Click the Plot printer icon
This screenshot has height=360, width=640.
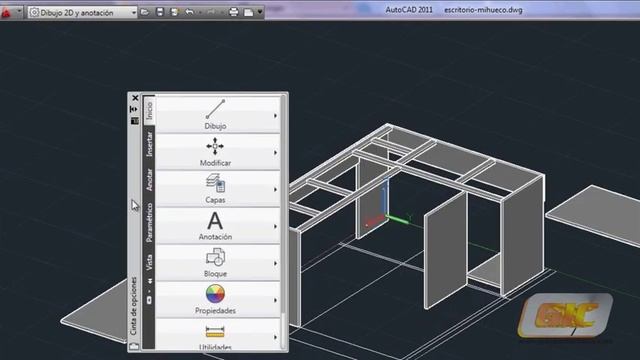pyautogui.click(x=233, y=12)
